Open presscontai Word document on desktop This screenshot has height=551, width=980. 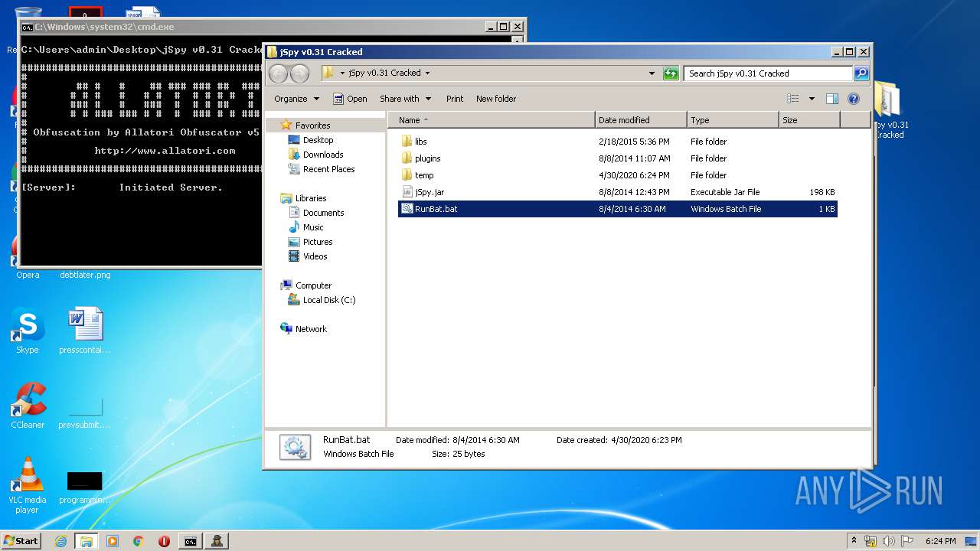pos(85,331)
